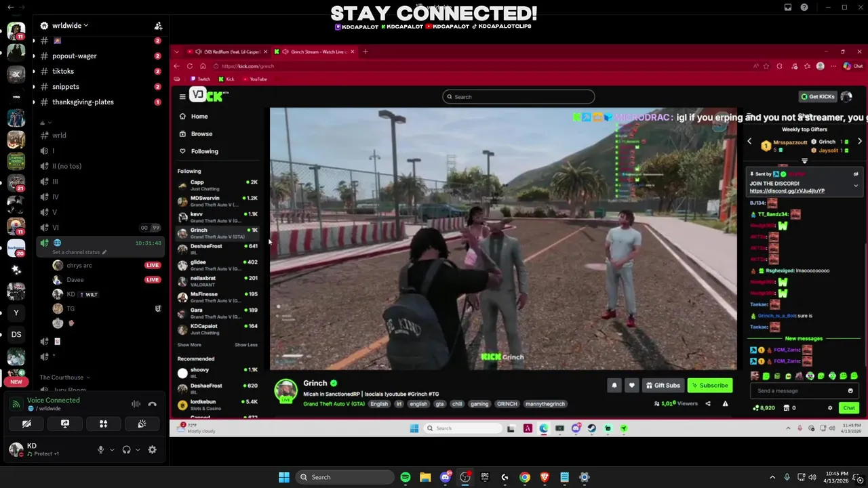This screenshot has width=868, height=488.
Task: Open Spotify from the Windows taskbar
Action: point(406,477)
